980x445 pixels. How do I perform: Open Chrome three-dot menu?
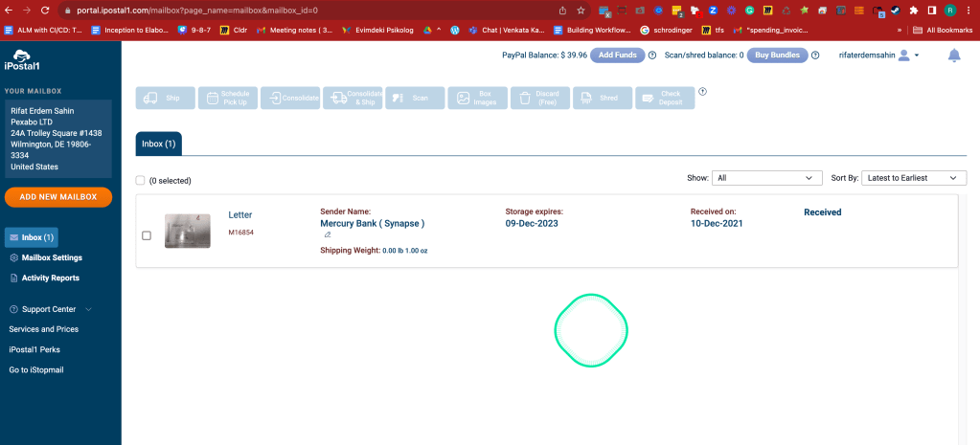point(969,10)
